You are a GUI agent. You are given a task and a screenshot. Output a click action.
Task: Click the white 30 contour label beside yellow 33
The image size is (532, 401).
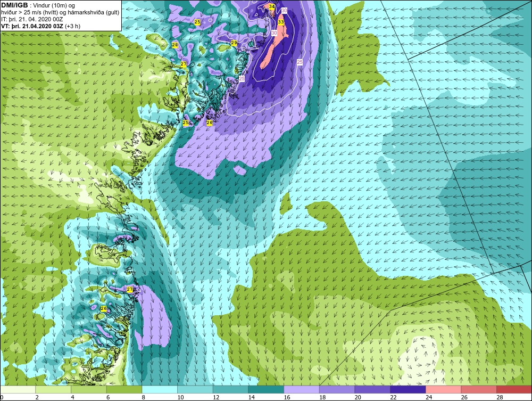pyautogui.click(x=274, y=33)
